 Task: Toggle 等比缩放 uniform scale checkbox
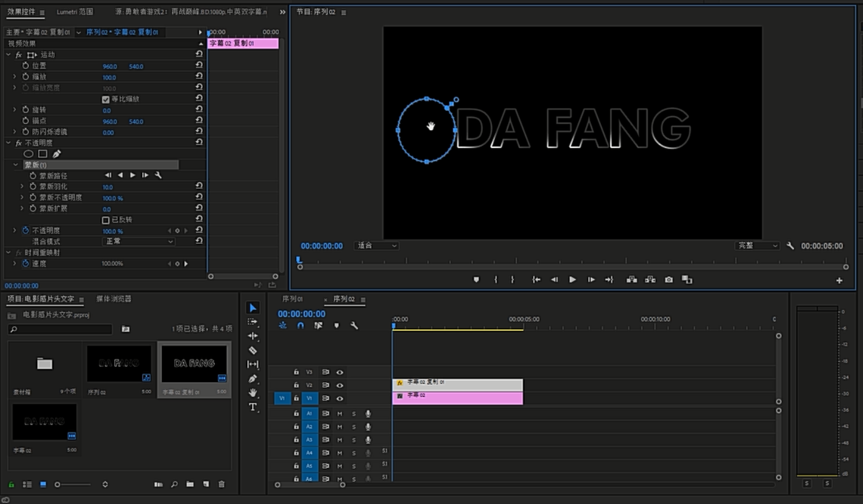(105, 99)
